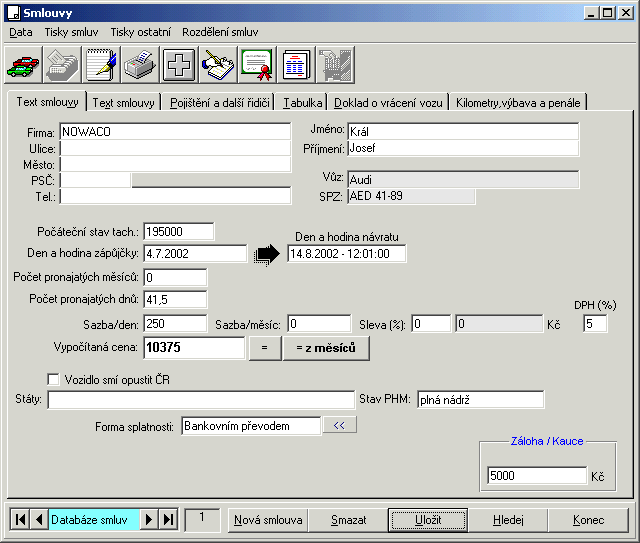
Task: Click the printer toolbar icon
Action: click(x=141, y=65)
